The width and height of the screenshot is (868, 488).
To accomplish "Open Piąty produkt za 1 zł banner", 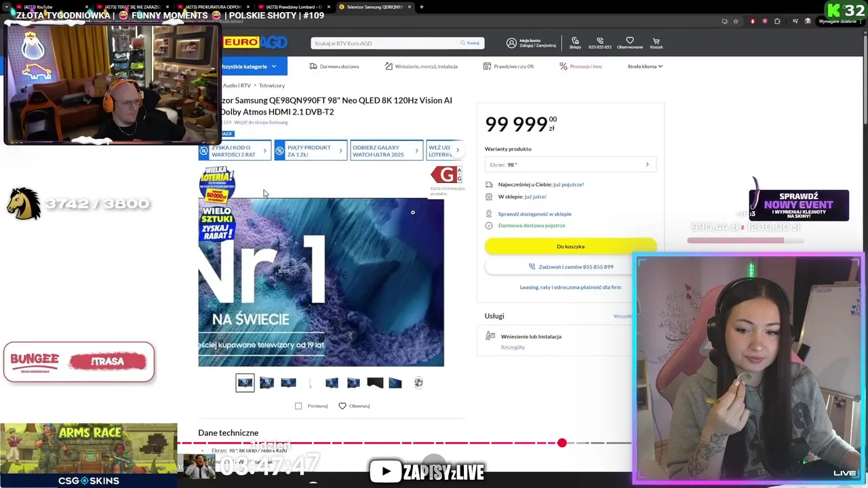I will click(x=311, y=150).
